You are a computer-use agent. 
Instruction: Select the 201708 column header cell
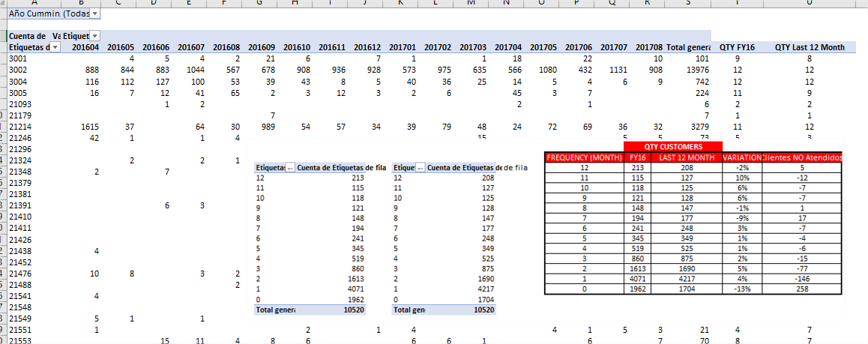point(649,47)
